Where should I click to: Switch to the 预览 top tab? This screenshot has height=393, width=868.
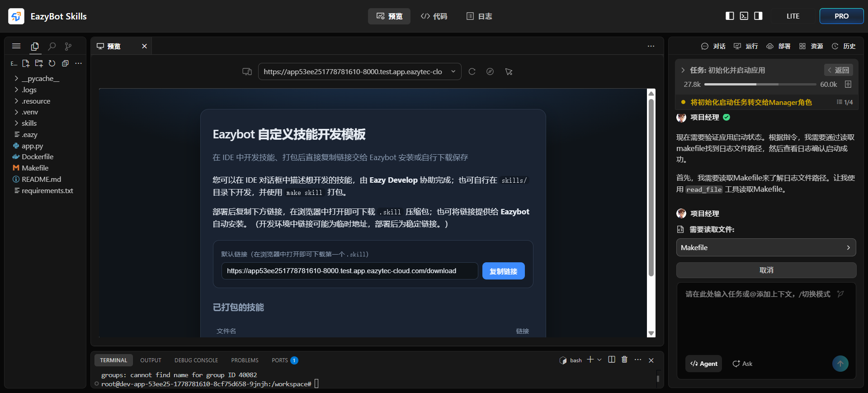tap(389, 16)
